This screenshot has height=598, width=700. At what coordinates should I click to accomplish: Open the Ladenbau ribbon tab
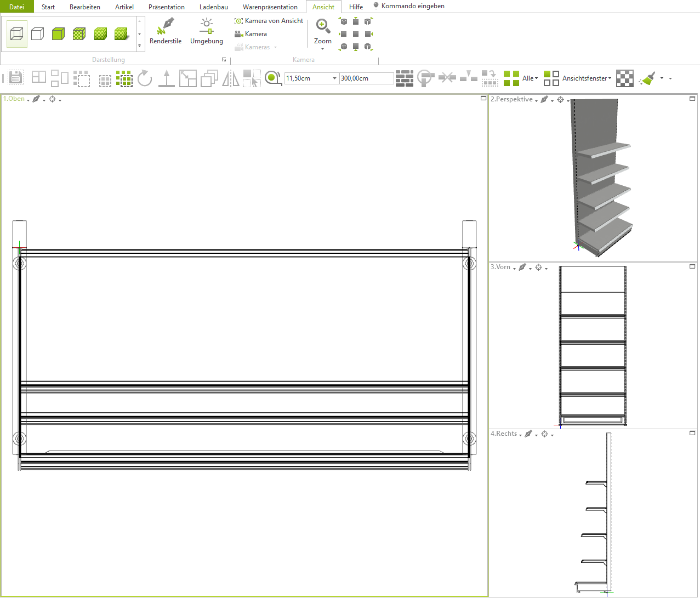(213, 7)
